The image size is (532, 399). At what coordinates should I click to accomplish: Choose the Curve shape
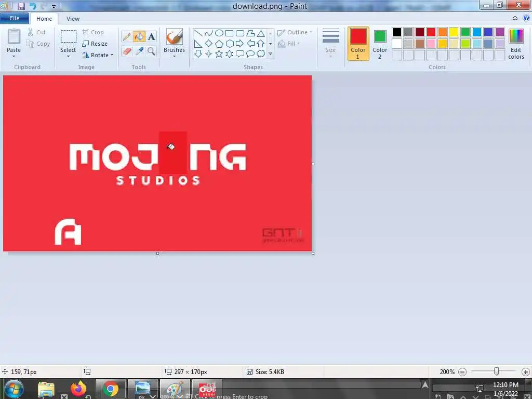click(x=209, y=33)
